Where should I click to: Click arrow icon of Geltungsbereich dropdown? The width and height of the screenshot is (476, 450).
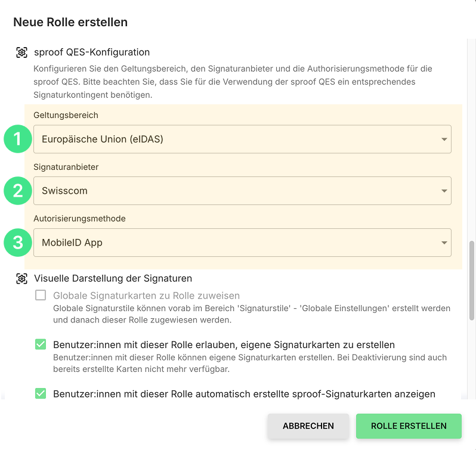[444, 139]
